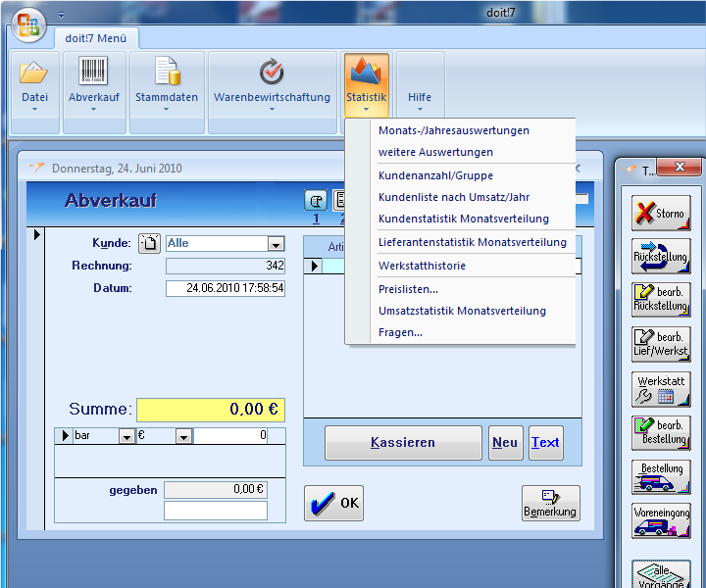Open Fragen... menu entry
The width and height of the screenshot is (706, 588).
click(x=400, y=332)
